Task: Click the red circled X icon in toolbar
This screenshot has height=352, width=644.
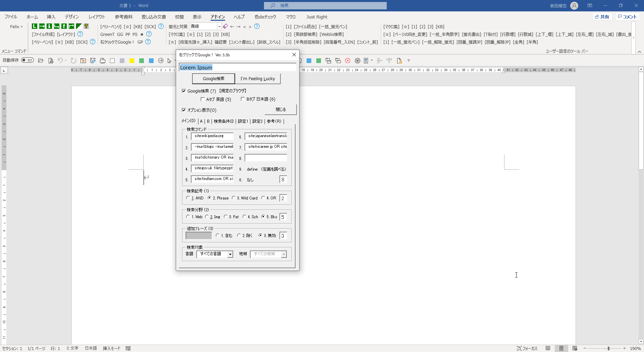Action: tap(348, 61)
